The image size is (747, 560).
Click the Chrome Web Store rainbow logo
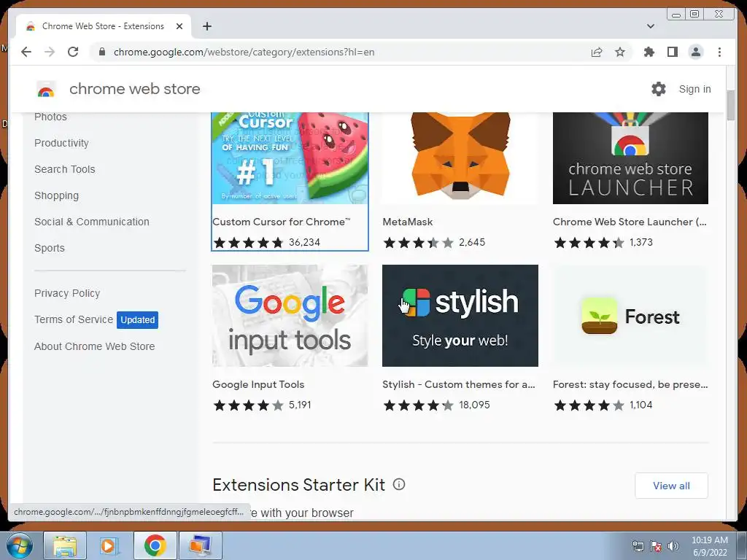click(46, 89)
